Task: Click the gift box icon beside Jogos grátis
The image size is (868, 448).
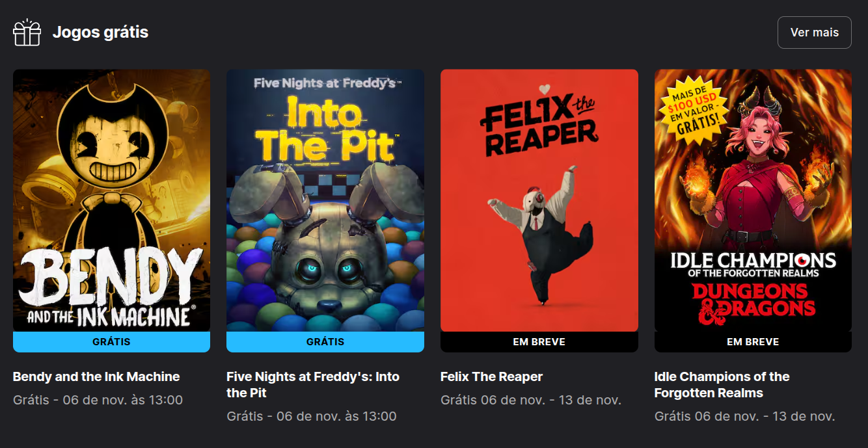Action: [27, 32]
